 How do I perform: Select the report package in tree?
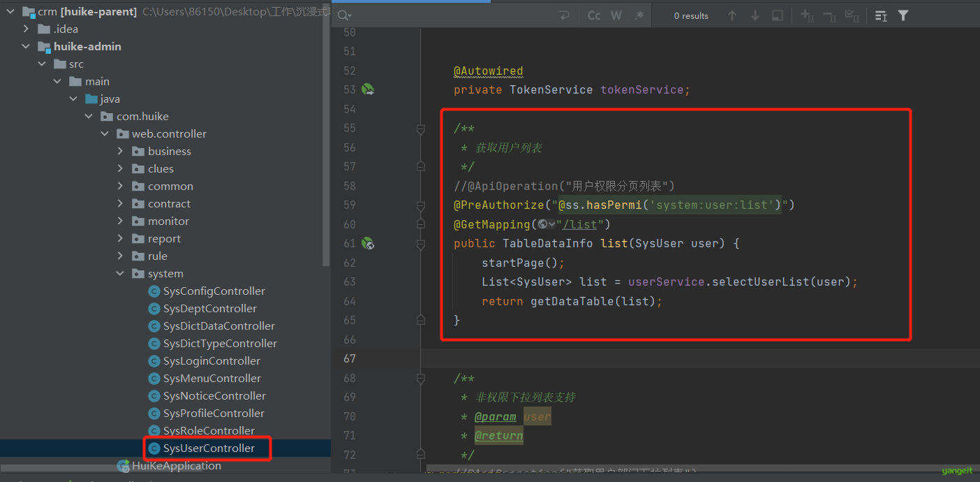[x=164, y=239]
